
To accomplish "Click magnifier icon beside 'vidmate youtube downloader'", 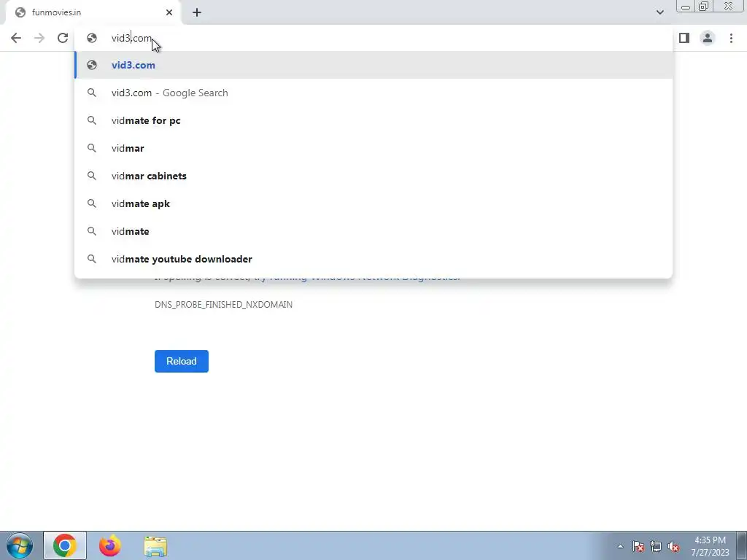I will coord(92,259).
